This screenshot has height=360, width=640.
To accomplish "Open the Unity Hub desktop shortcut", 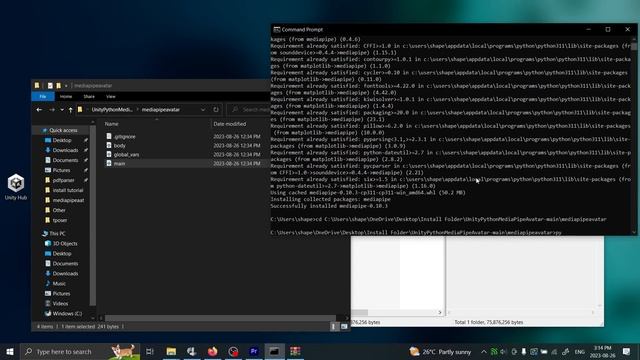I will [x=16, y=187].
